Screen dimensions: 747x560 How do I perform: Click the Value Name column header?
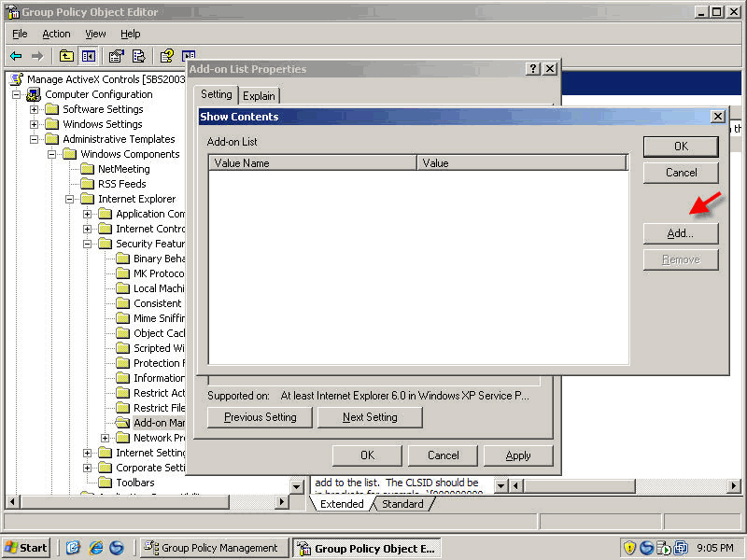(x=313, y=162)
